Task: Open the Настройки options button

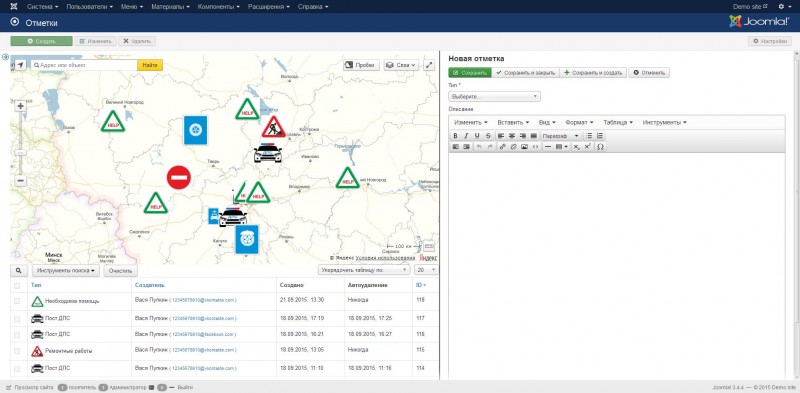Action: point(770,41)
